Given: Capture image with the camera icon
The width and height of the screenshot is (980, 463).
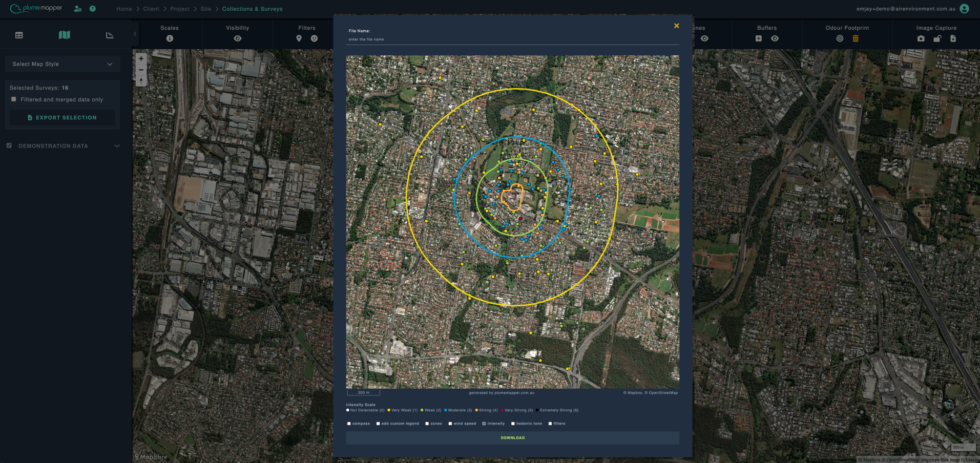Looking at the screenshot, I should click(921, 38).
